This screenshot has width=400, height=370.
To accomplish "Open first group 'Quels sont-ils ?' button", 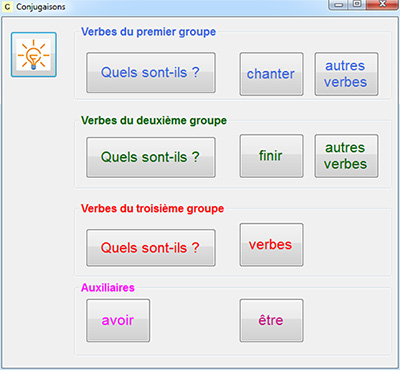I will pos(151,73).
